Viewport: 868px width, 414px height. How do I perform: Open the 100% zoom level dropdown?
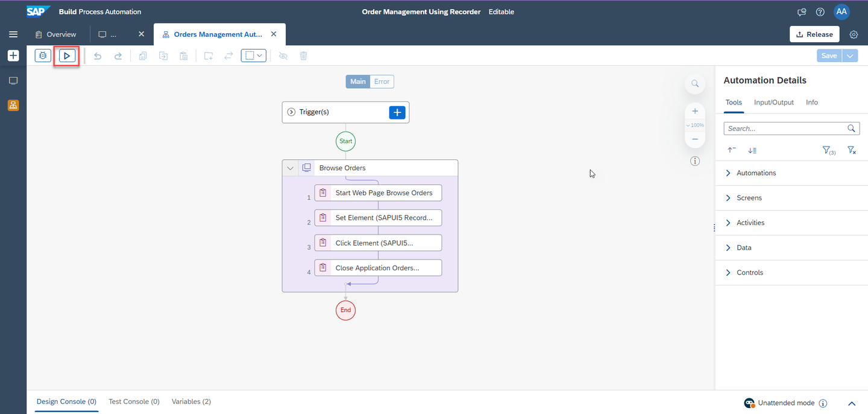[695, 125]
